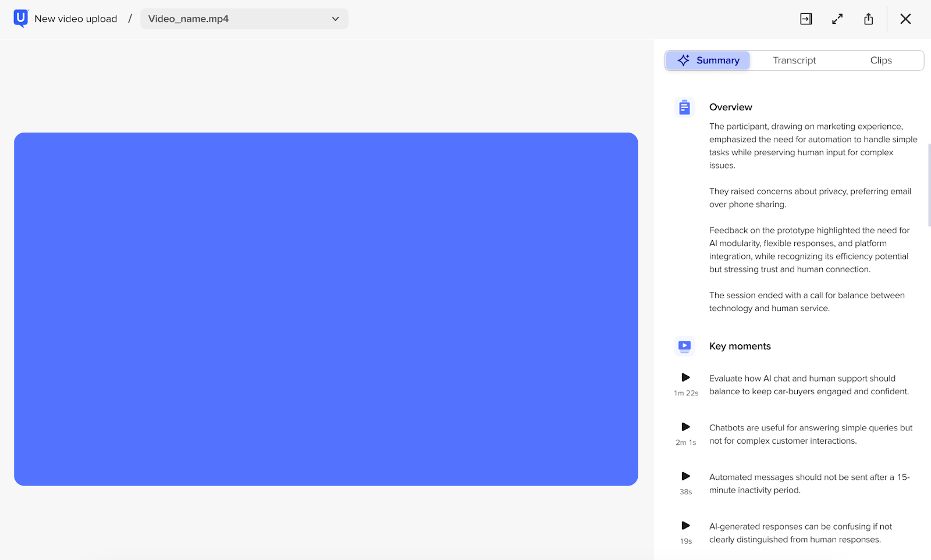931x560 pixels.
Task: Play the key moment at 1m 22s
Action: [685, 378]
